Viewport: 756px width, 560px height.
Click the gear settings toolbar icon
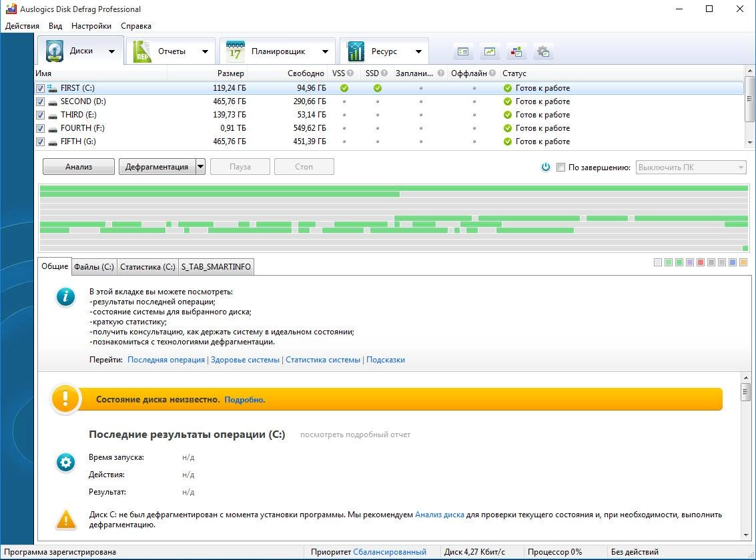coord(543,51)
